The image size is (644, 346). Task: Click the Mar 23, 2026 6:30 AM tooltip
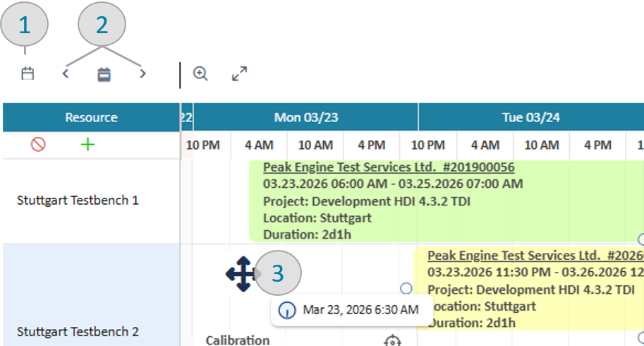352,310
